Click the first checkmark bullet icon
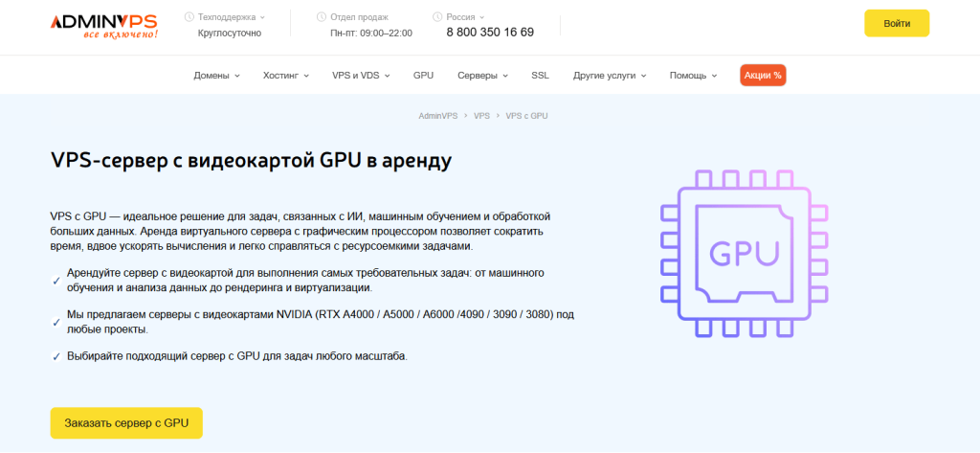980x453 pixels. 56,281
